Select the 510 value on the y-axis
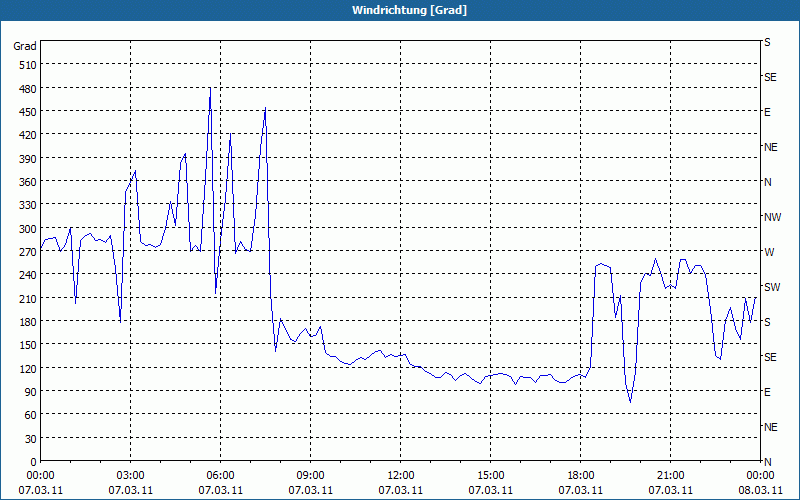Screen dimensions: 800x500 click(x=28, y=65)
